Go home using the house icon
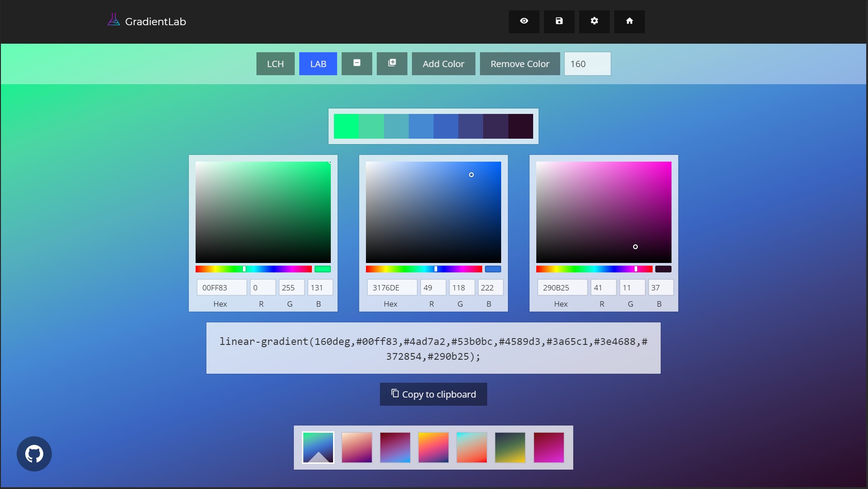This screenshot has width=868, height=489. coord(629,21)
